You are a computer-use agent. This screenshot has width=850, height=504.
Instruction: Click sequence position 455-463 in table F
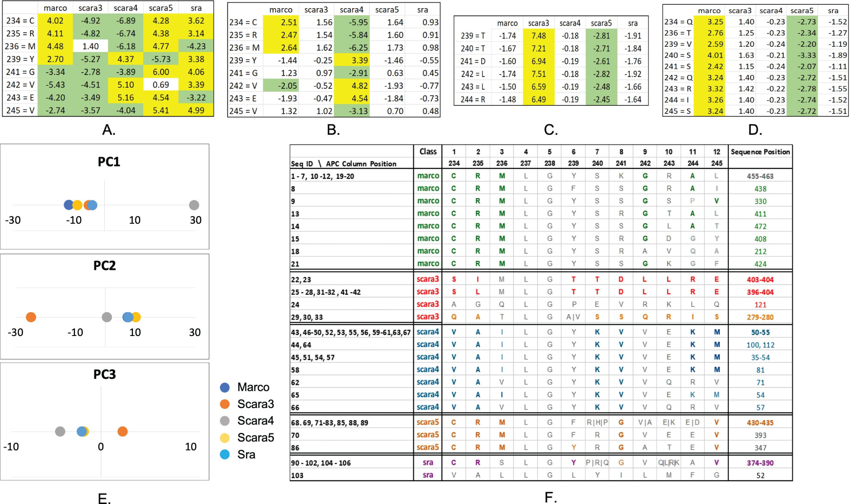[760, 176]
